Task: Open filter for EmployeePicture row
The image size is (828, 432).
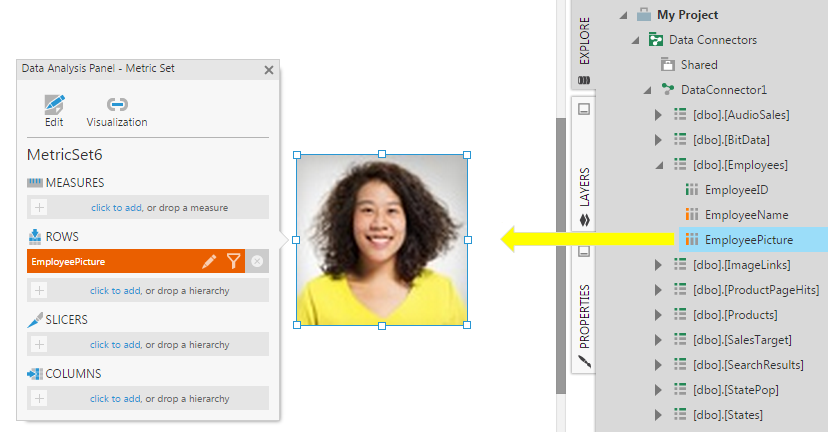Action: pyautogui.click(x=233, y=261)
